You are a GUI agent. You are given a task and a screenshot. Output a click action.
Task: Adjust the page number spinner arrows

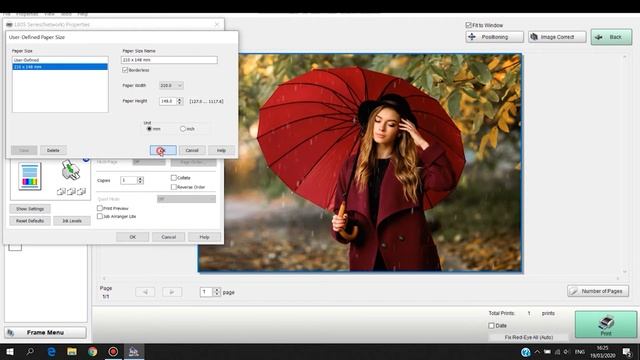pyautogui.click(x=217, y=292)
